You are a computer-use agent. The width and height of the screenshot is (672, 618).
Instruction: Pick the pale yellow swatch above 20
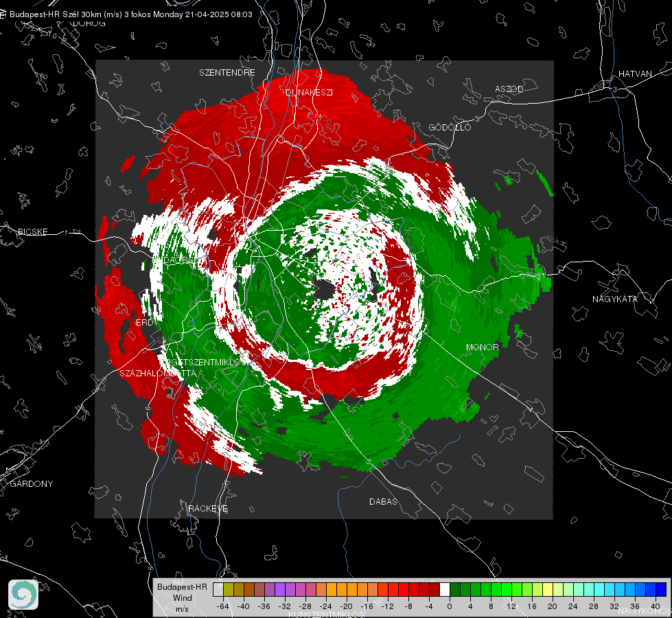tap(548, 590)
